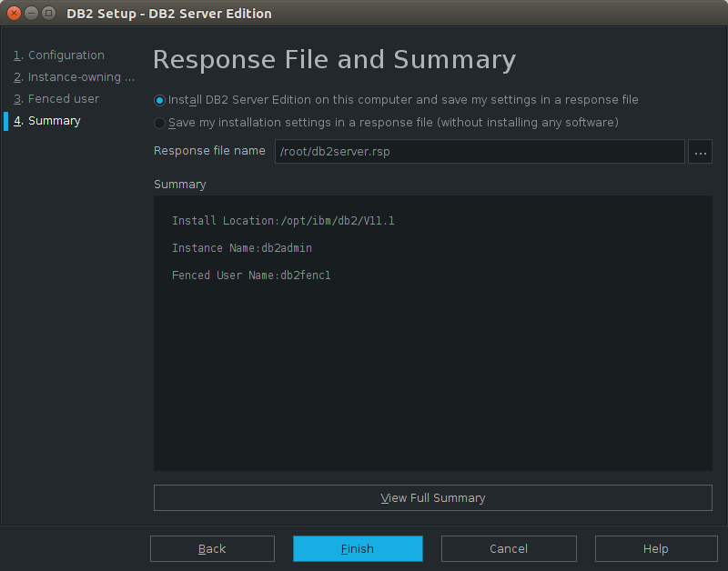The image size is (728, 571).
Task: Open View Full Summary
Action: click(x=433, y=497)
